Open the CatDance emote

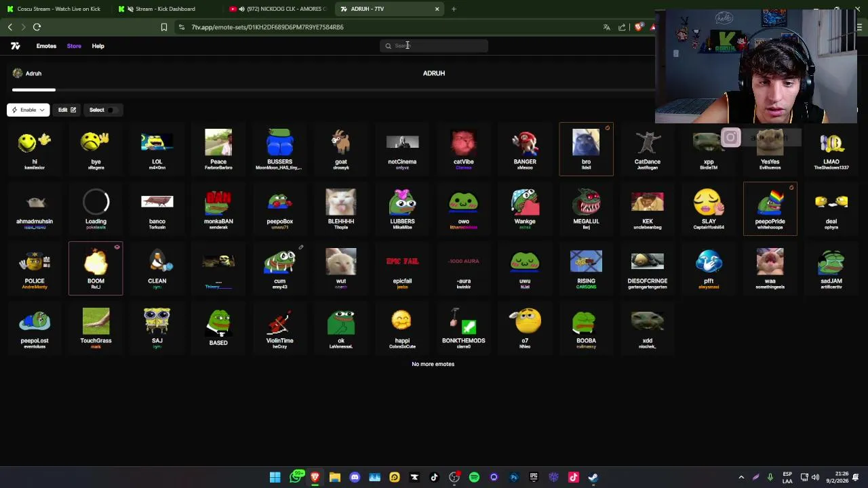coord(648,149)
